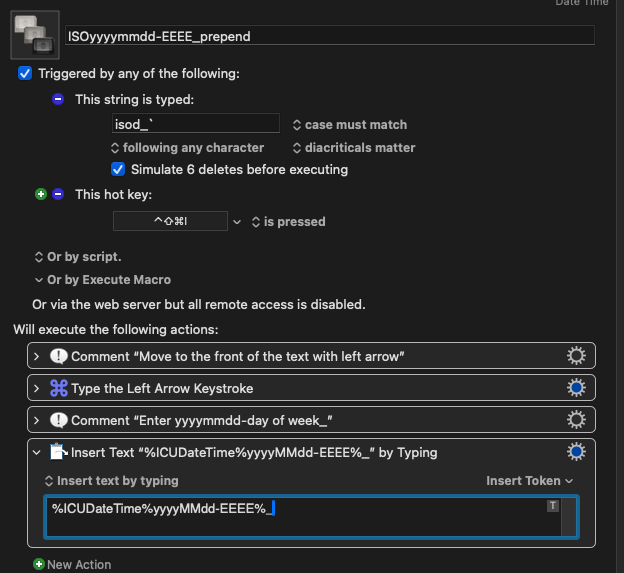Open gear menu for Insert Text action
The height and width of the screenshot is (573, 624).
tap(576, 452)
